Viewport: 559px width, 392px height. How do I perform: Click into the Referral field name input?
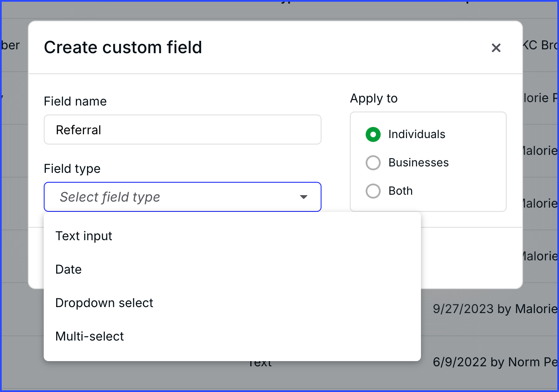coord(182,130)
